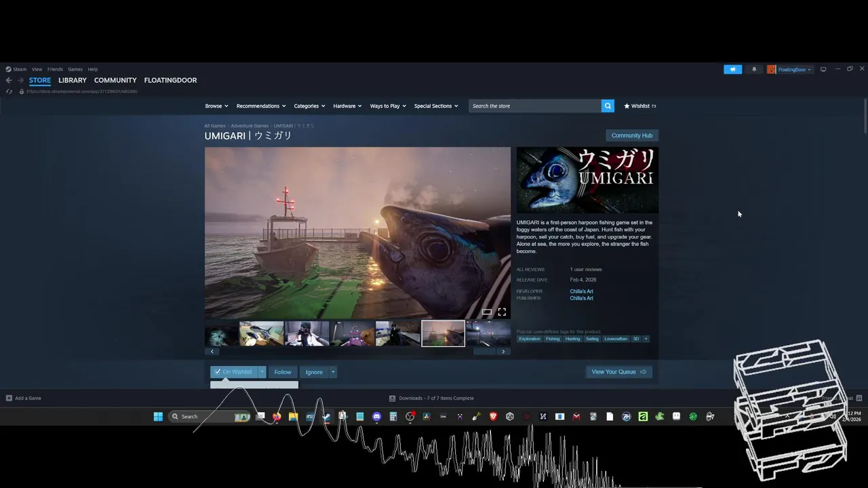868x488 pixels.
Task: Expand the Browse menu
Action: click(216, 106)
